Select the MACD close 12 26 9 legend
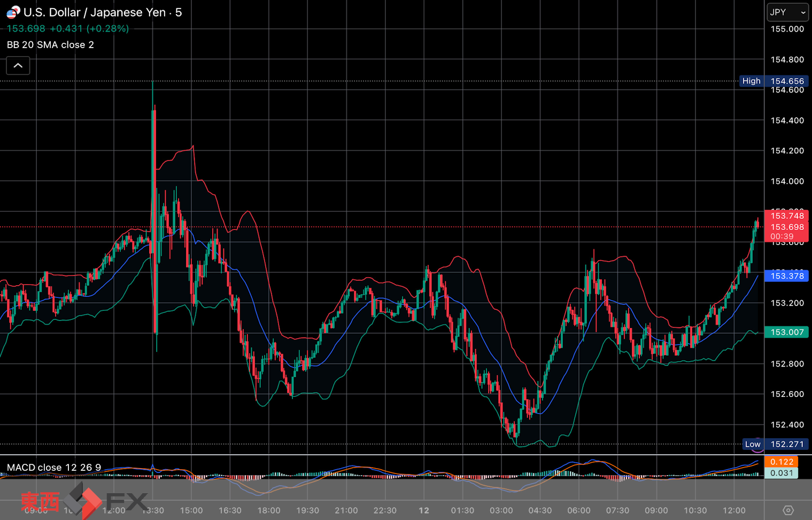This screenshot has width=812, height=520. 54,468
